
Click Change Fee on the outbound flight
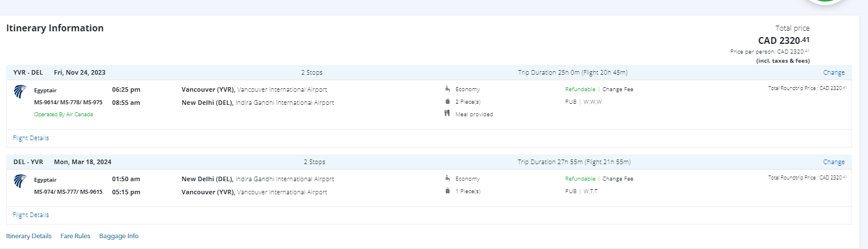pos(618,89)
